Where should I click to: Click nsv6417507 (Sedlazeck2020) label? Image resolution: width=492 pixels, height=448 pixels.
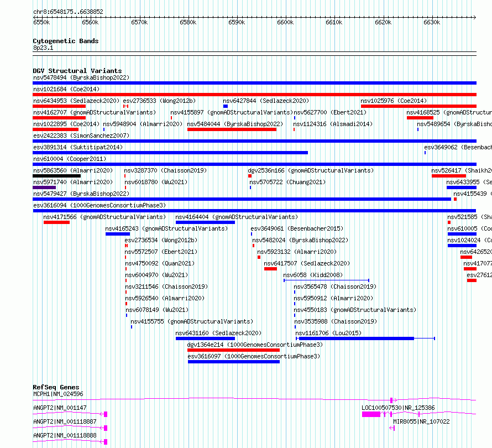click(x=307, y=263)
